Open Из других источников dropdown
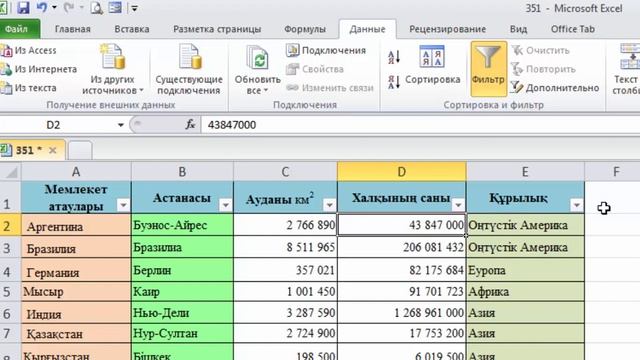The height and width of the screenshot is (360, 640). 113,69
